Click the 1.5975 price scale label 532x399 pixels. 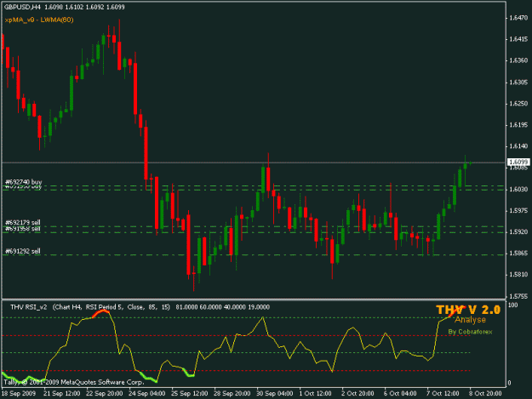[x=518, y=210]
